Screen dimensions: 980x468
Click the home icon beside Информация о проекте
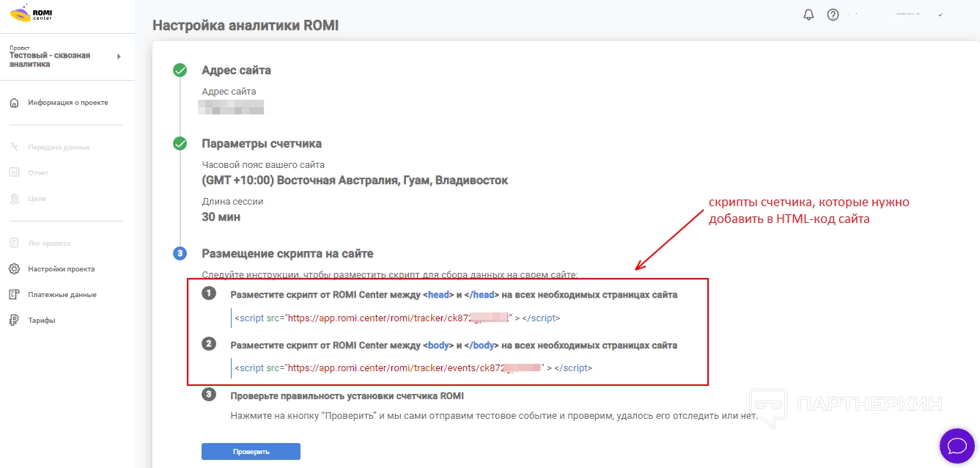coord(14,103)
